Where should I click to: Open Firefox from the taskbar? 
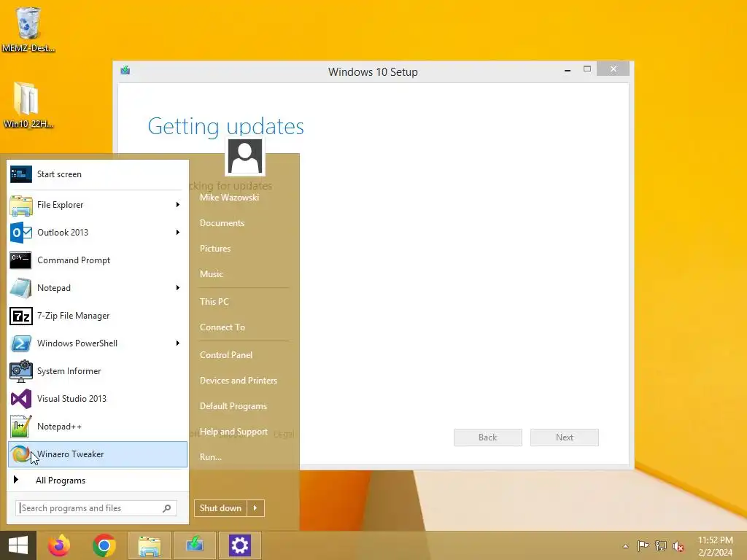point(59,545)
